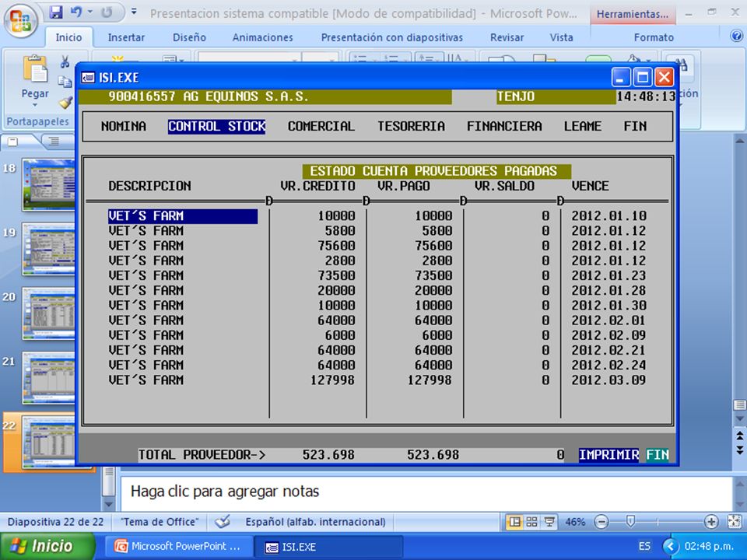
Task: Open the Vista ribbon tab
Action: (x=561, y=37)
